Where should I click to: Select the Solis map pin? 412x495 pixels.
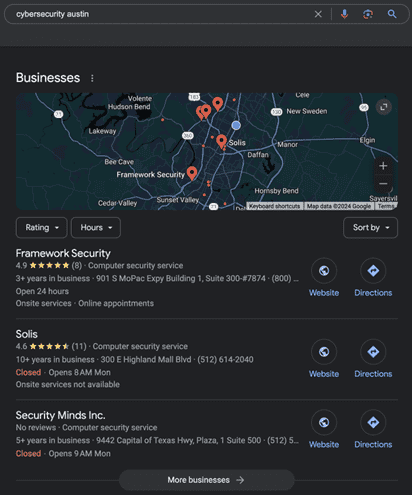pyautogui.click(x=221, y=141)
